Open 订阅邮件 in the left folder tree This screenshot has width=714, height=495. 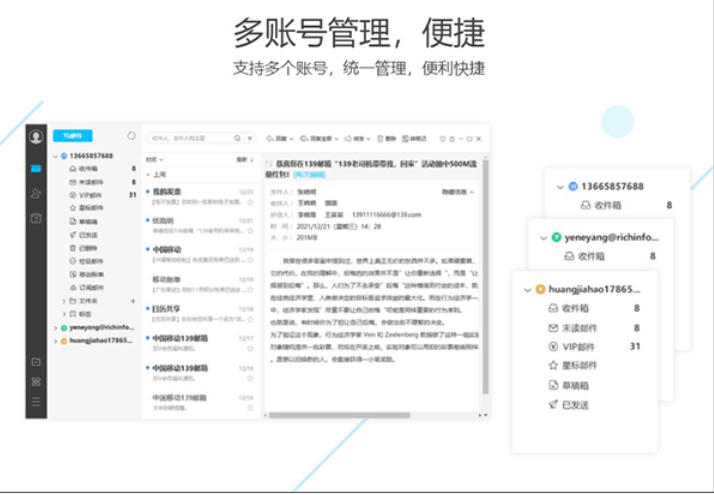tap(91, 287)
